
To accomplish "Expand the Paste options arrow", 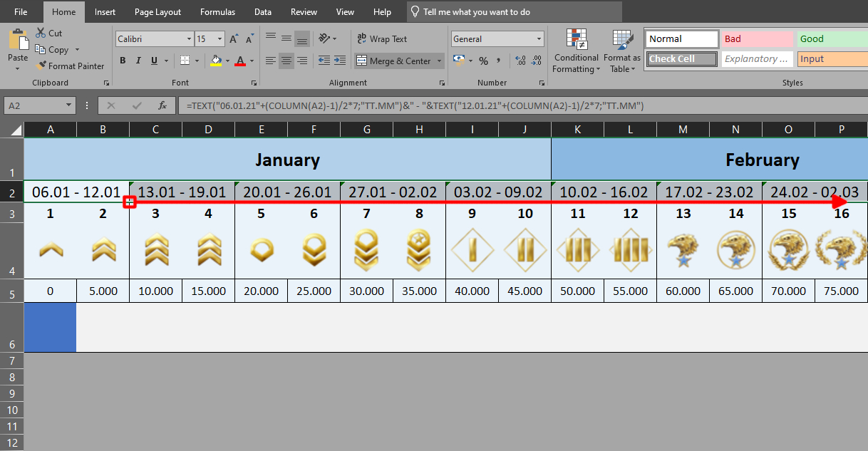I will pyautogui.click(x=18, y=68).
